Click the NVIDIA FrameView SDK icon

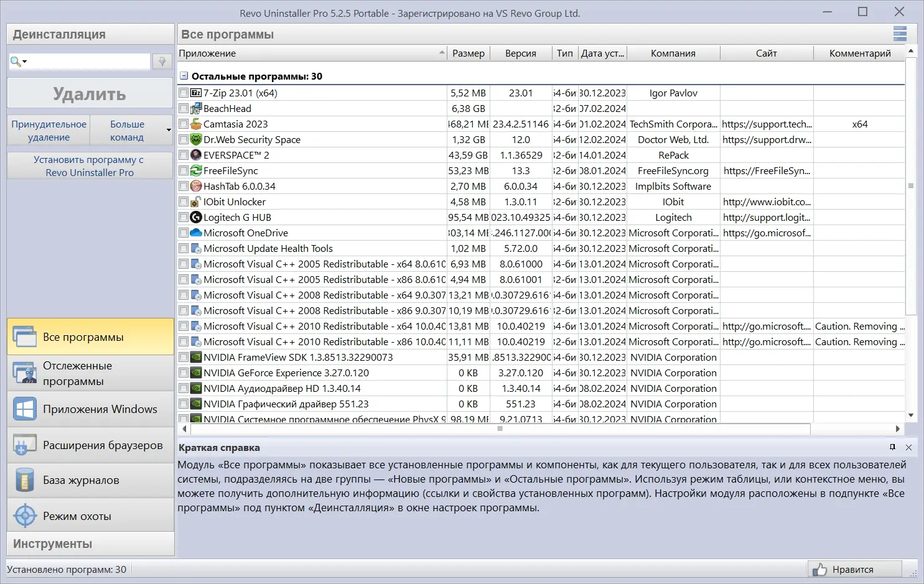(x=196, y=357)
